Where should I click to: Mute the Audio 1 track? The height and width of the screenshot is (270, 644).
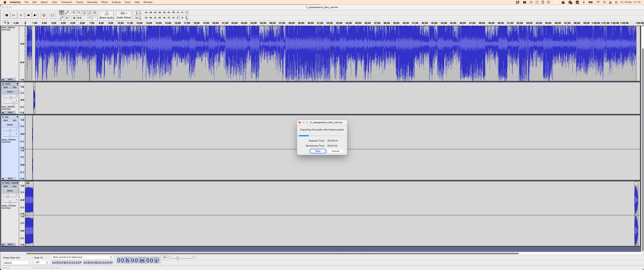[5, 87]
